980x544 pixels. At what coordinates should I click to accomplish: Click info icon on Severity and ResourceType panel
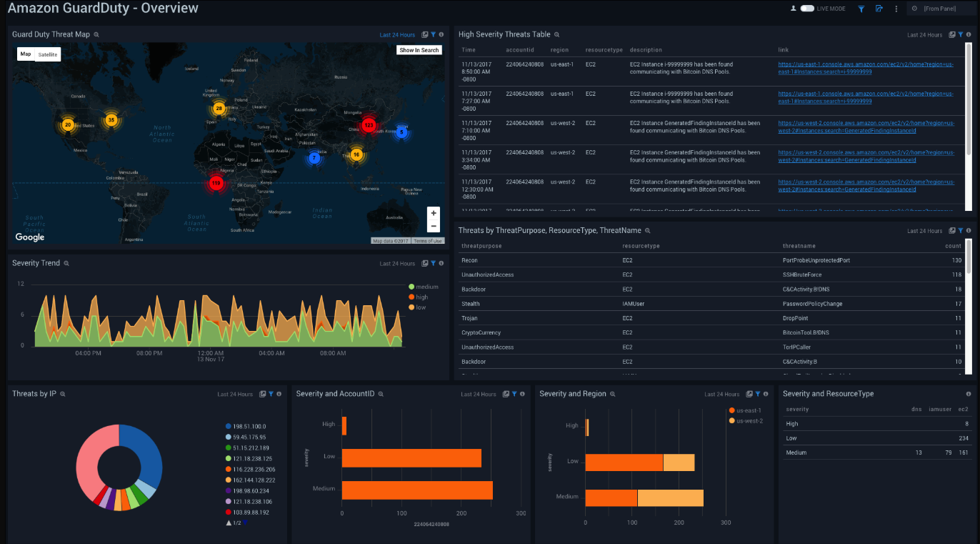tap(969, 393)
